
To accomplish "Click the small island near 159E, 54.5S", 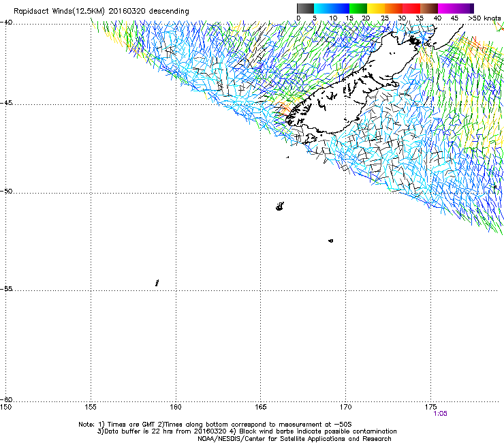I will click(x=157, y=283).
